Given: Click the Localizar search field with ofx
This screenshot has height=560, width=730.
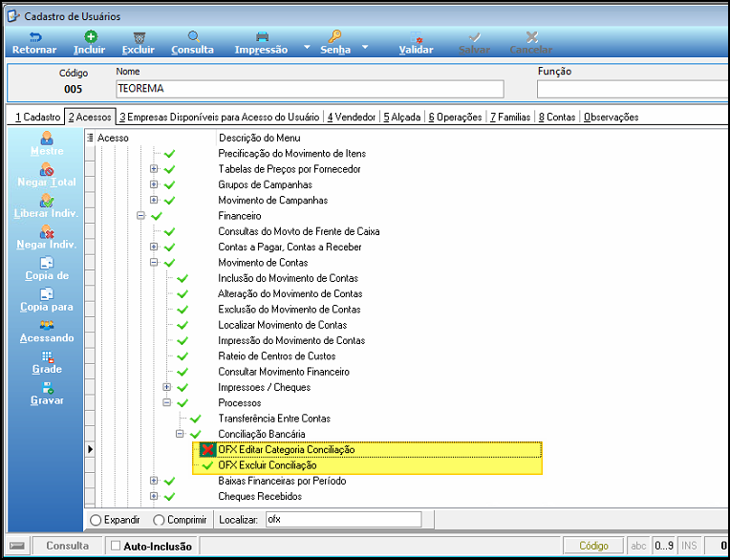Looking at the screenshot, I should (343, 520).
